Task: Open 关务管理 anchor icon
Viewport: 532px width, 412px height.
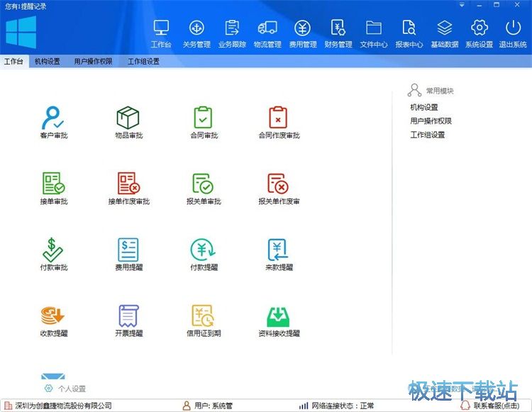Action: tap(196, 28)
